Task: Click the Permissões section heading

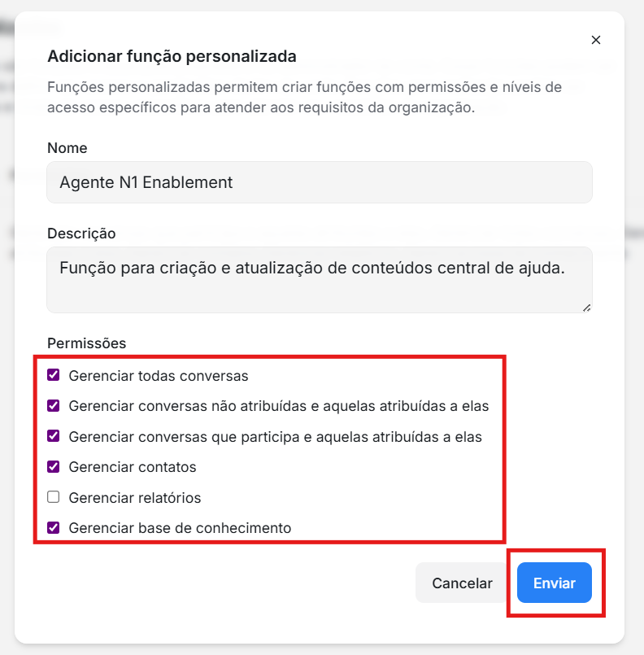Action: [x=87, y=343]
